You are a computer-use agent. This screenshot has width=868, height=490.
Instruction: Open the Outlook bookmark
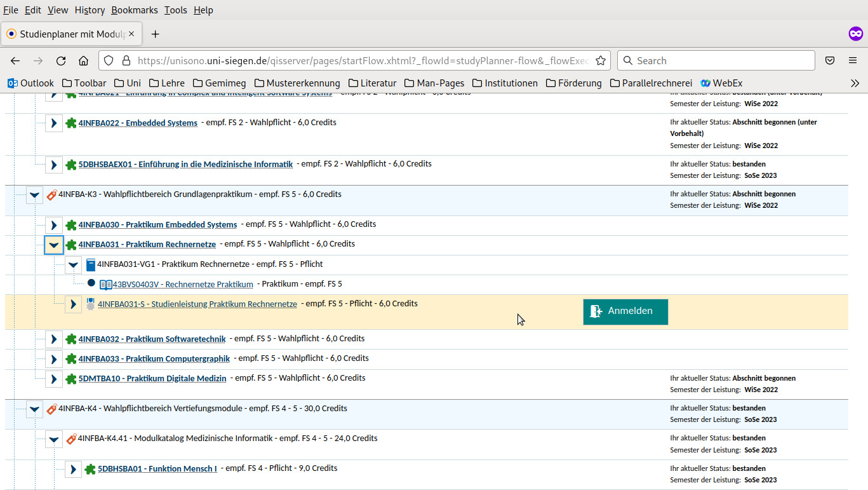[x=31, y=83]
